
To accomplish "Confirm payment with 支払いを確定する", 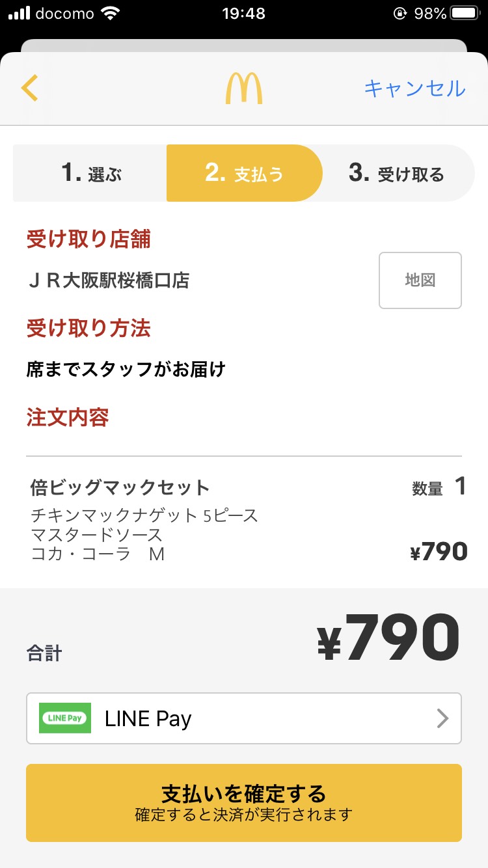I will click(244, 802).
